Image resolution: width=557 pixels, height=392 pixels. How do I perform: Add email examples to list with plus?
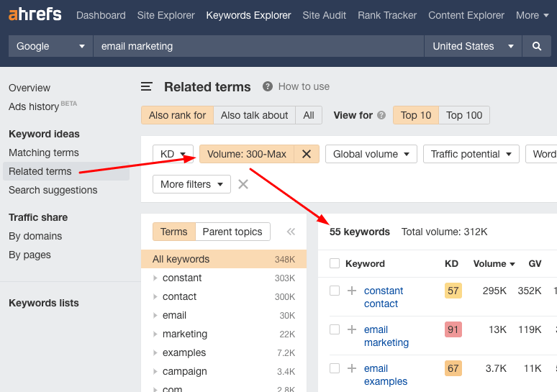pyautogui.click(x=352, y=368)
